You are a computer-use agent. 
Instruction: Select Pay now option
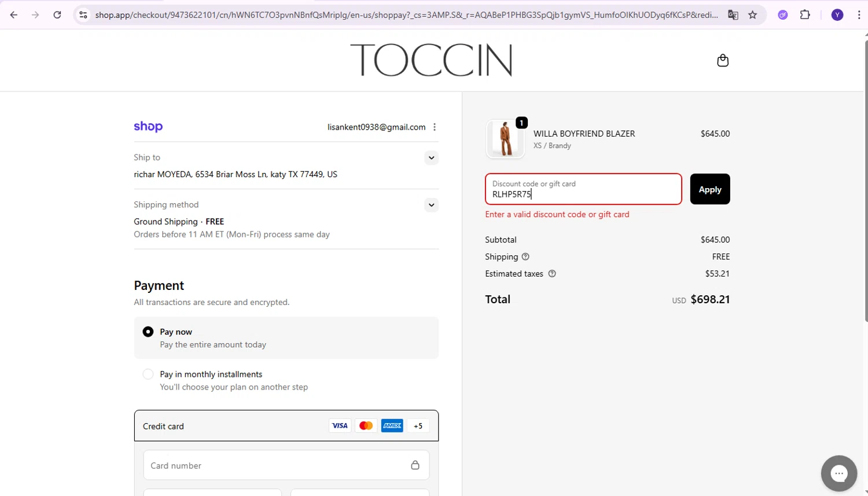148,332
